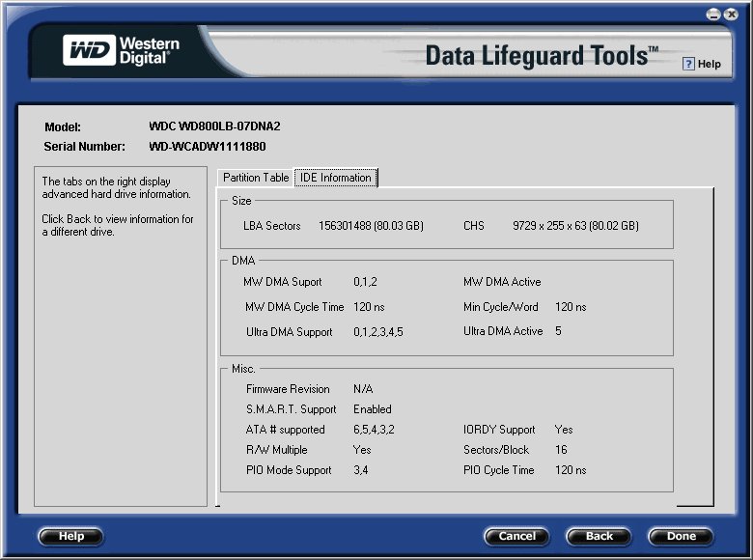Image resolution: width=753 pixels, height=560 pixels.
Task: Click S.M.A.R.T. Support value Enabled
Action: [373, 409]
